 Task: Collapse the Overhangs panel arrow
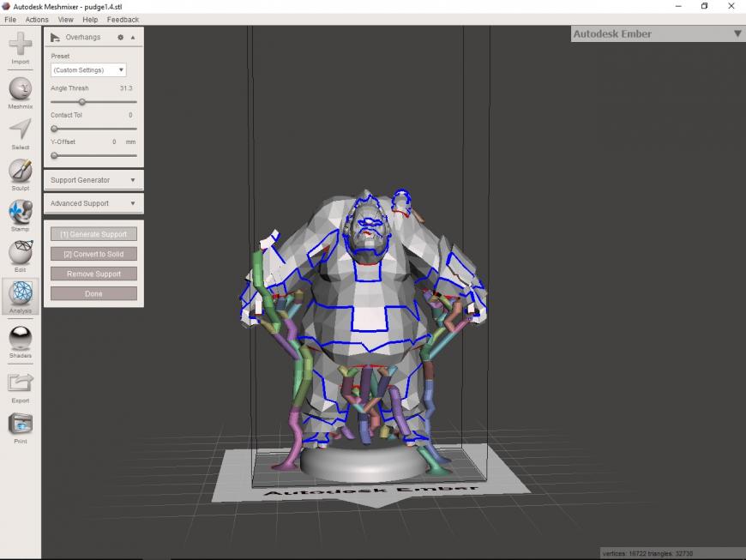133,37
